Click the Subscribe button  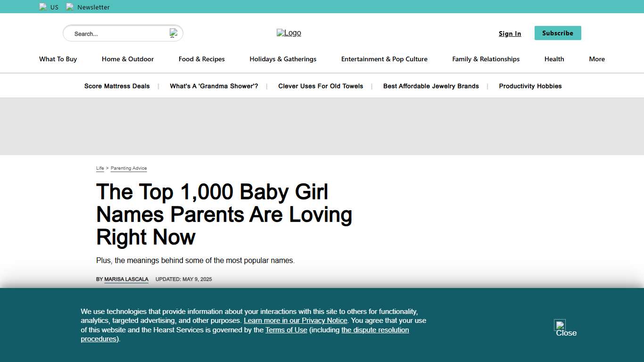(558, 33)
